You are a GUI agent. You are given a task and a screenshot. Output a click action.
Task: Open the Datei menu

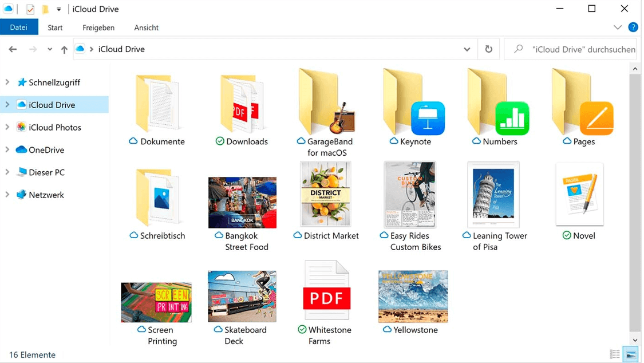point(19,27)
